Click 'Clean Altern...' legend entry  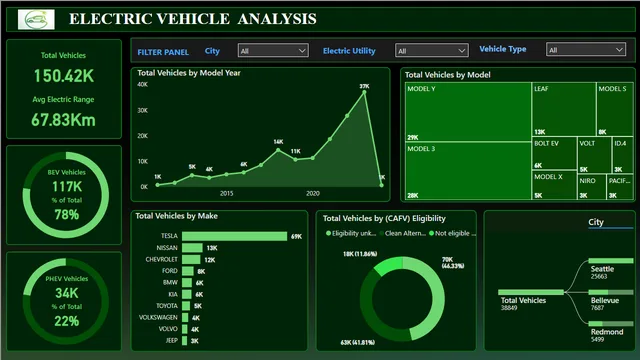403,233
